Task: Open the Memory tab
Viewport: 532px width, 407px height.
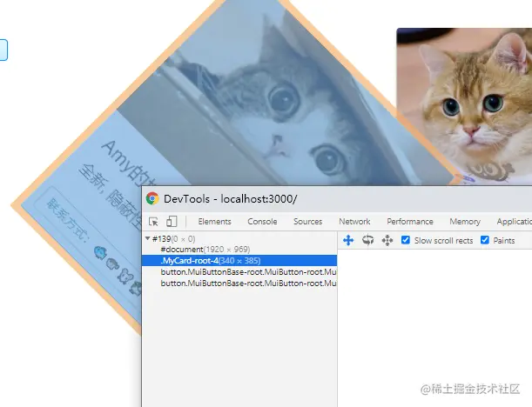Action: 465,222
